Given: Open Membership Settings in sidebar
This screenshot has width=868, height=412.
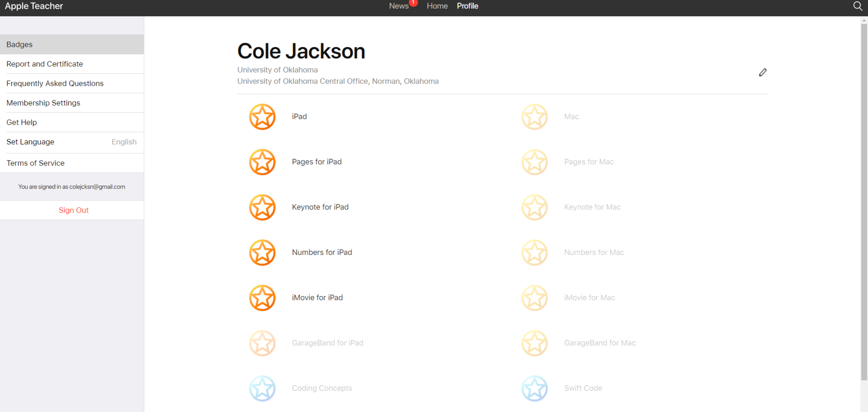Looking at the screenshot, I should tap(43, 103).
